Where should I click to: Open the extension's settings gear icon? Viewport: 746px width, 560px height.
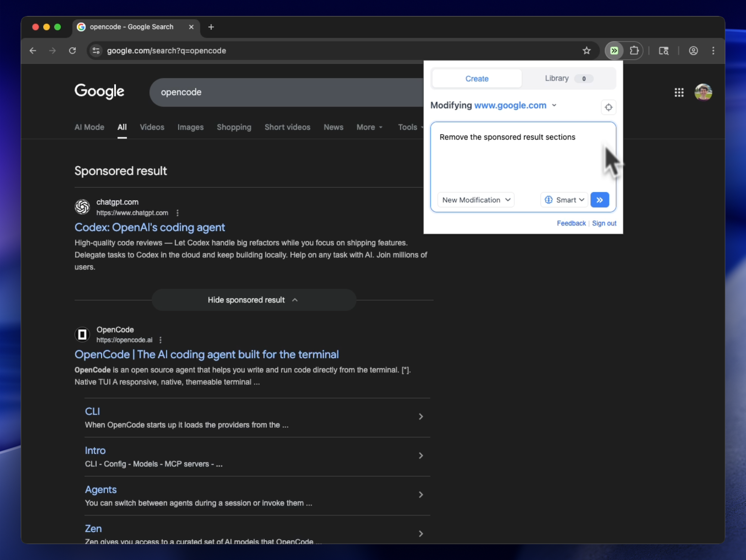click(x=608, y=107)
